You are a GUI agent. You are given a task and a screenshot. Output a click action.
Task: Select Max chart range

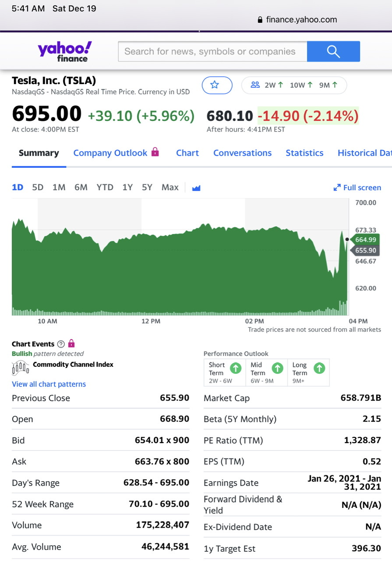click(170, 188)
